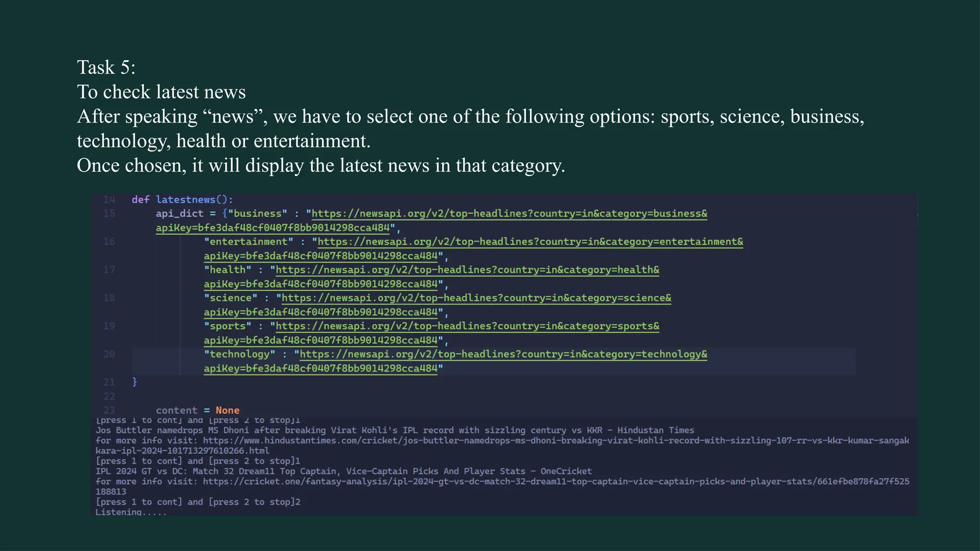Place cursor on def latestnews() line

point(182,200)
